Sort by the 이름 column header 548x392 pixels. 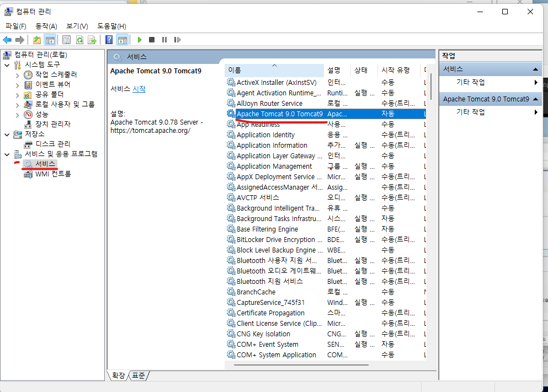(274, 70)
